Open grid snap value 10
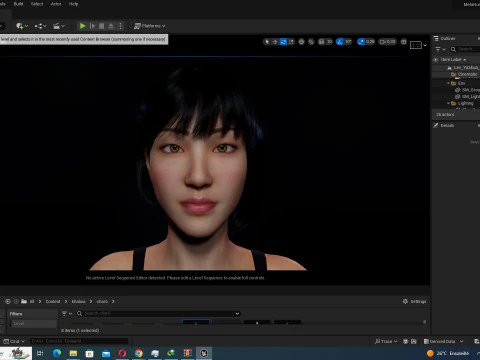480x360 pixels. pos(329,42)
